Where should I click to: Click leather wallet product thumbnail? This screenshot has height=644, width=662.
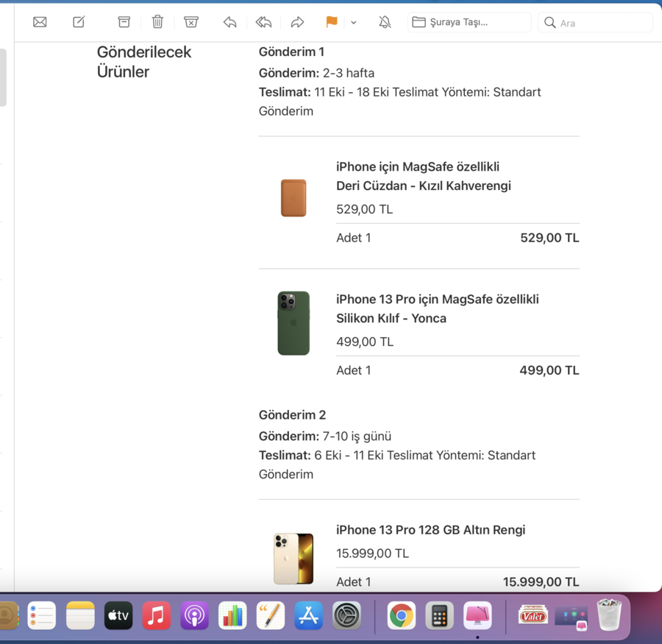[293, 198]
